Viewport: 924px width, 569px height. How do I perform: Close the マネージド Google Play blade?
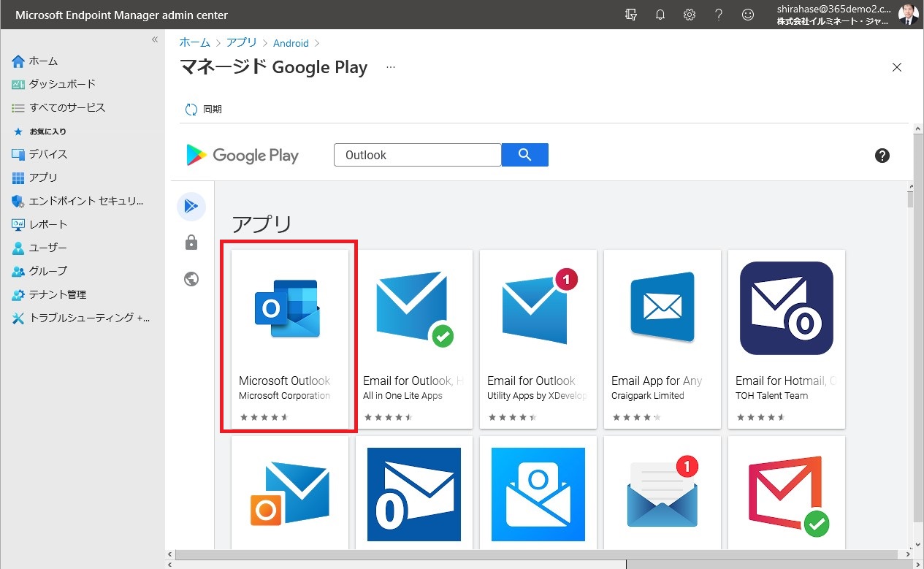[x=897, y=67]
